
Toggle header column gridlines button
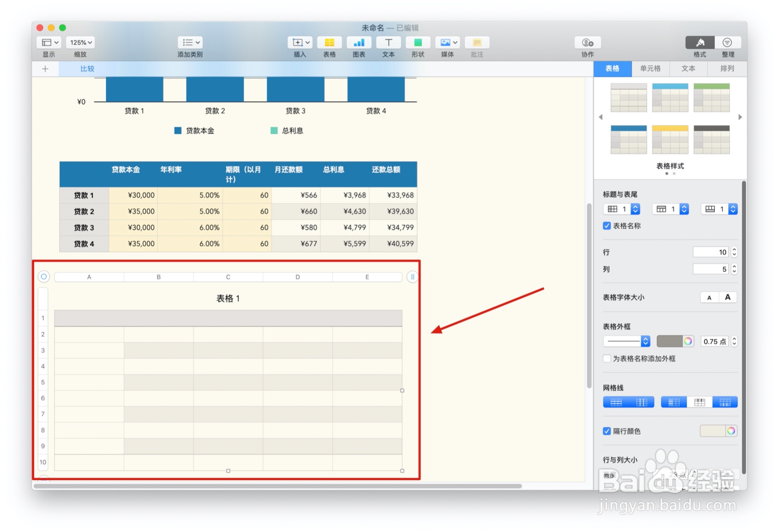point(674,402)
